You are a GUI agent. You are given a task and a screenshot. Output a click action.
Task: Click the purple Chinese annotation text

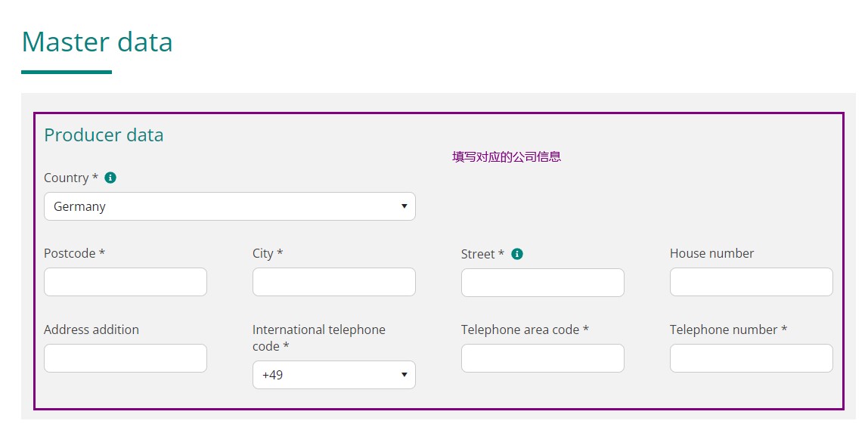tap(507, 157)
